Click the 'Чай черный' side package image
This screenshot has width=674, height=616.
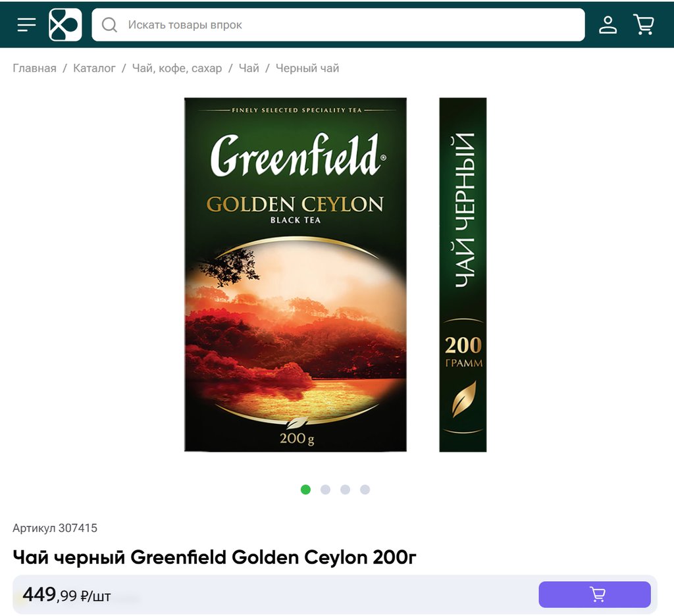[463, 274]
